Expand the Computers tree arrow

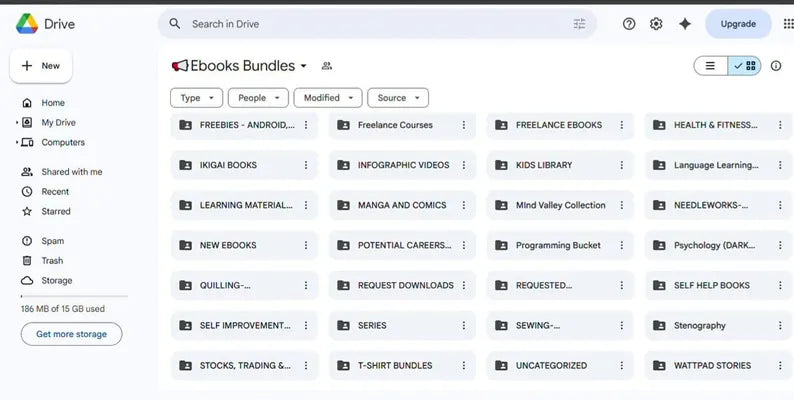(17, 142)
